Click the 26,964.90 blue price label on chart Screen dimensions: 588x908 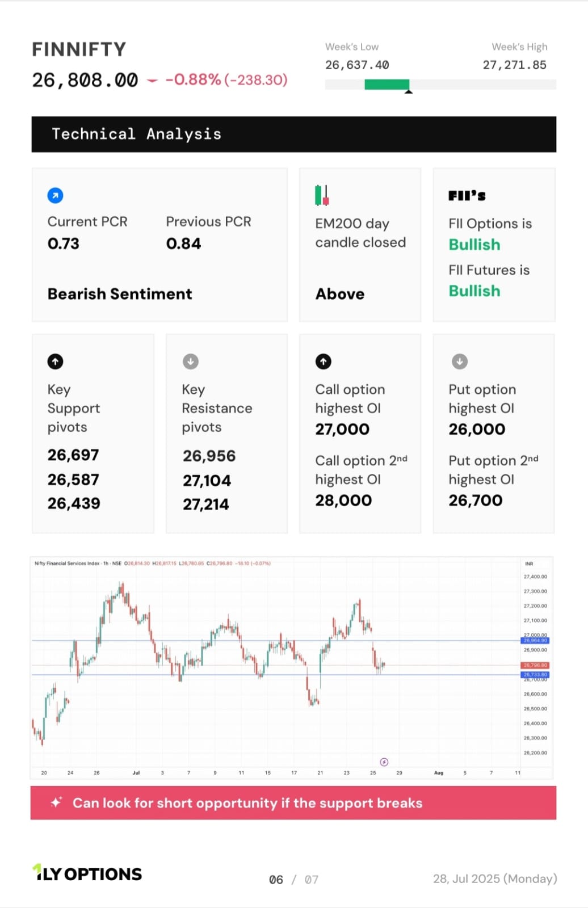click(x=535, y=641)
